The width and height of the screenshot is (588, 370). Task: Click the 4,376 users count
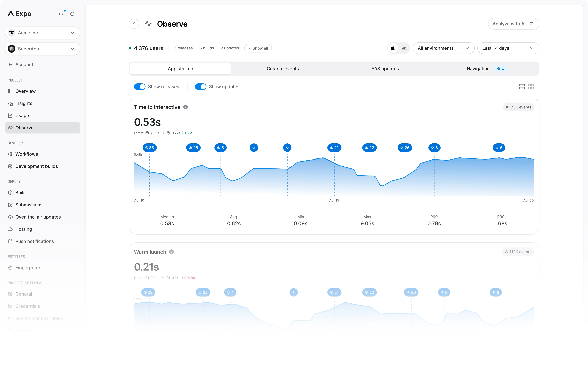click(x=148, y=48)
